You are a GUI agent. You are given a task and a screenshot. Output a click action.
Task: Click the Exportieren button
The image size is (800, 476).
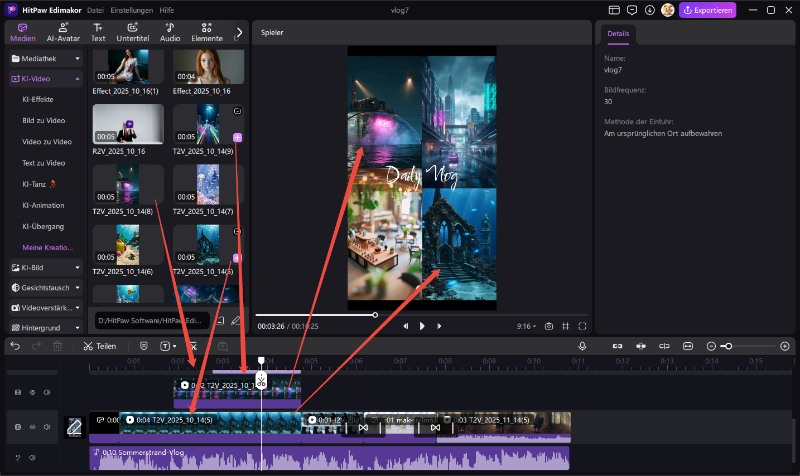coord(707,10)
